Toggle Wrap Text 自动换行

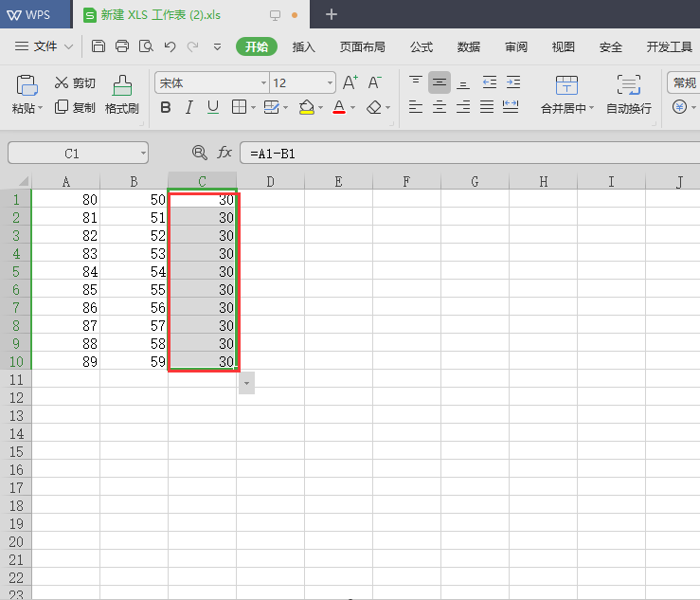(x=629, y=95)
